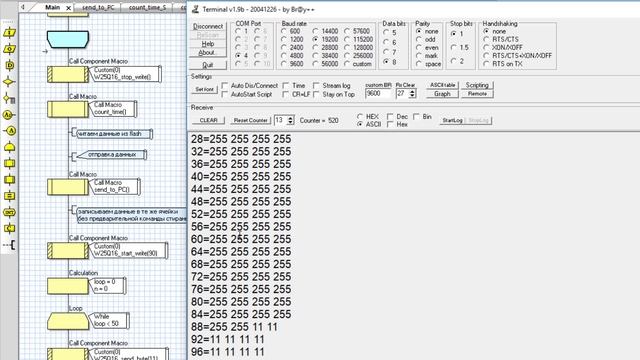Click the W25Q16_stop_write component macro block

tap(68, 74)
